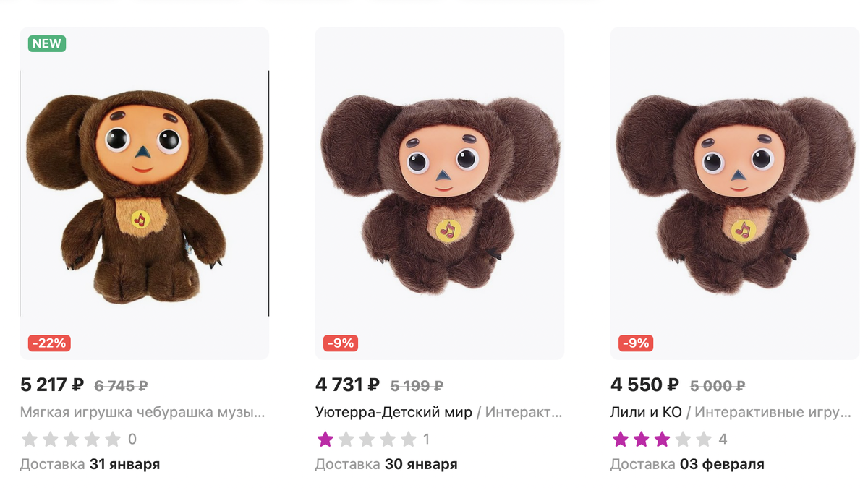
Task: Click the -9% badge on Лили и КО product
Action: point(636,343)
